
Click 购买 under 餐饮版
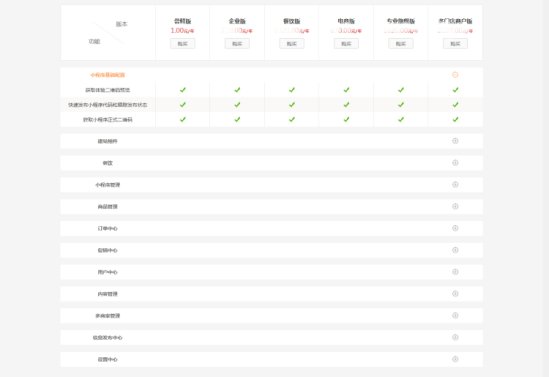point(292,44)
